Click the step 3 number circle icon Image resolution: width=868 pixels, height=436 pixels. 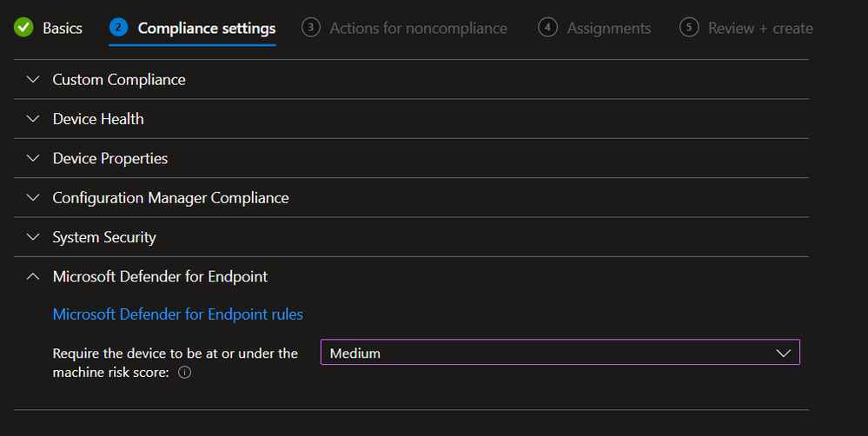pyautogui.click(x=310, y=28)
